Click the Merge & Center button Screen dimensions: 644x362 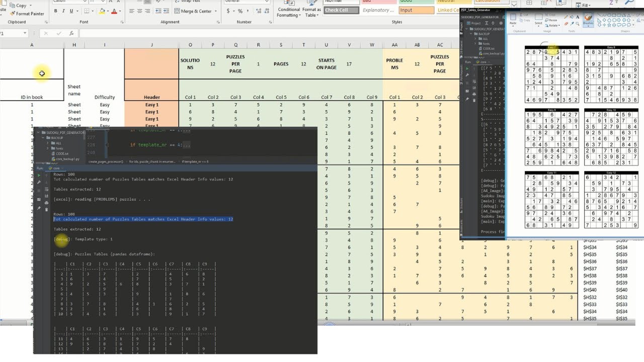[193, 11]
